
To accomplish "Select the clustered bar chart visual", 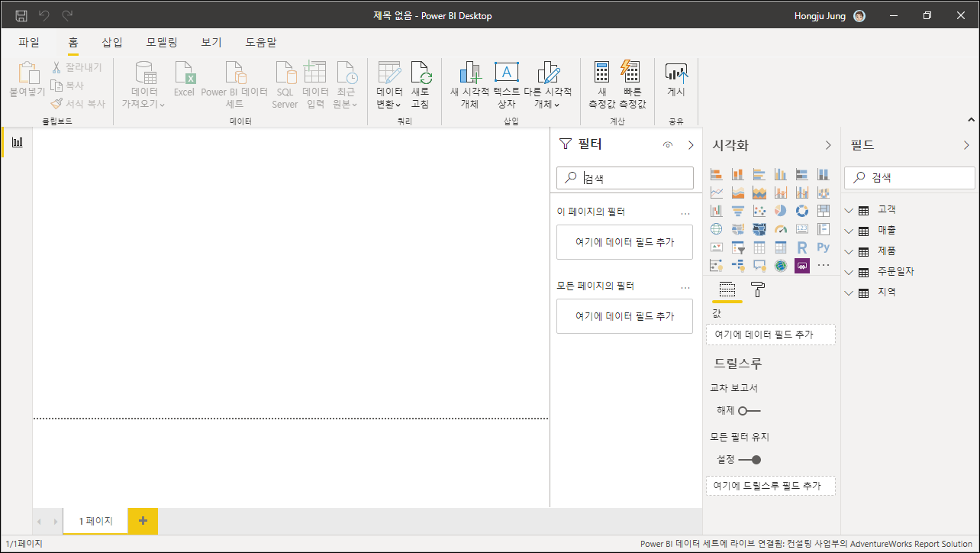I will tap(759, 174).
